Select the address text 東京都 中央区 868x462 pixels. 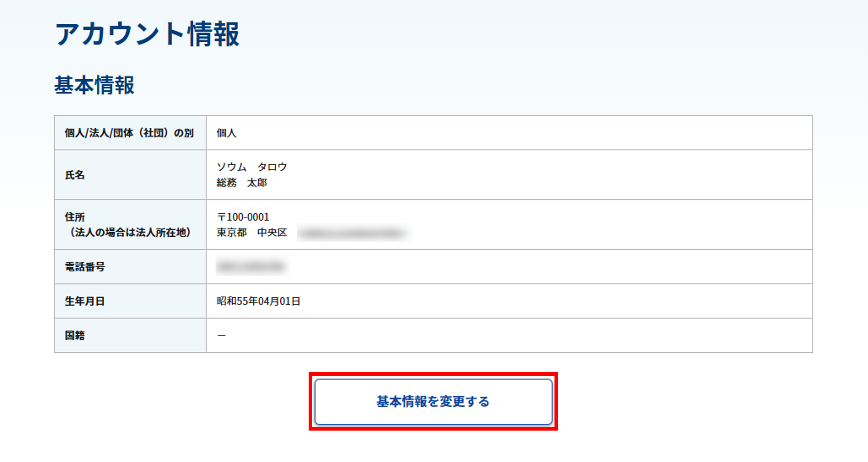[252, 232]
